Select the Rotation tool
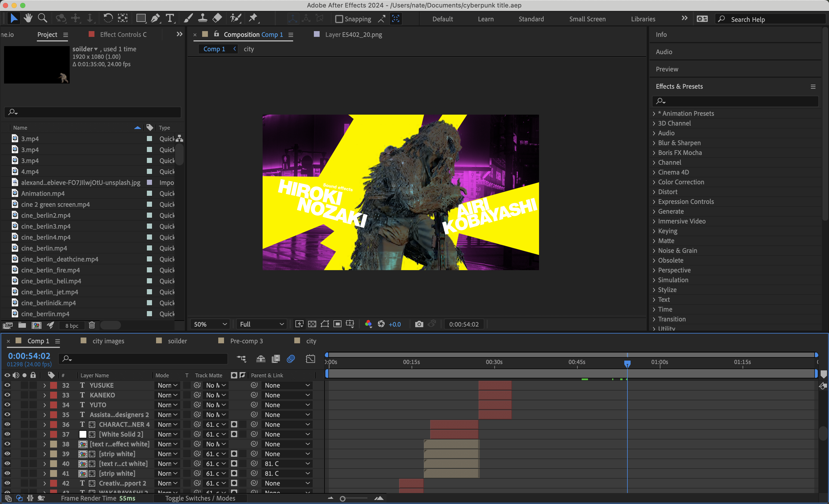Viewport: 829px width, 504px height. coord(108,18)
